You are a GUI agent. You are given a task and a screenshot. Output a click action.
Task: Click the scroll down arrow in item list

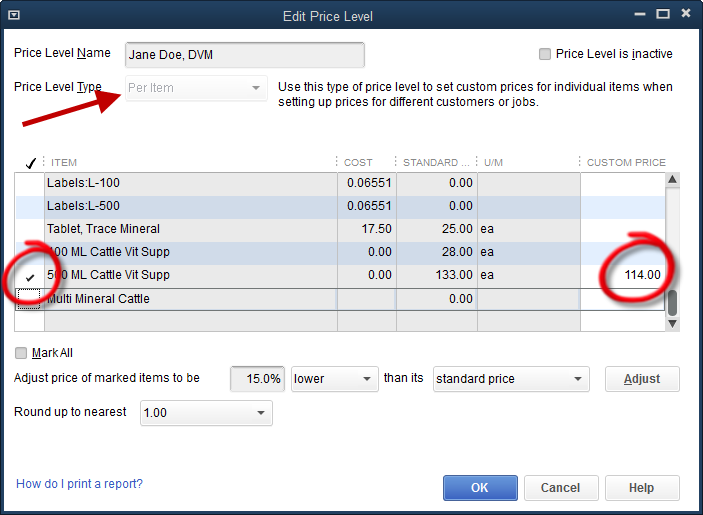672,324
